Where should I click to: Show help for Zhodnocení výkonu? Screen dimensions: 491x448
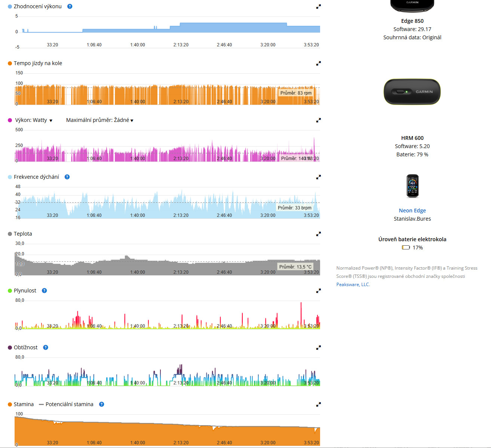[70, 6]
